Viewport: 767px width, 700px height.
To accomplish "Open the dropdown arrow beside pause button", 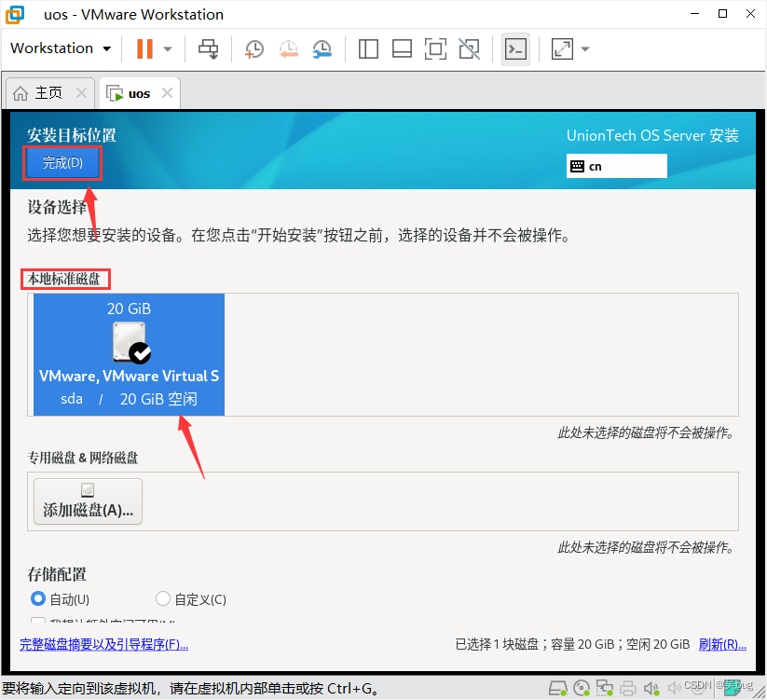I will tap(168, 48).
